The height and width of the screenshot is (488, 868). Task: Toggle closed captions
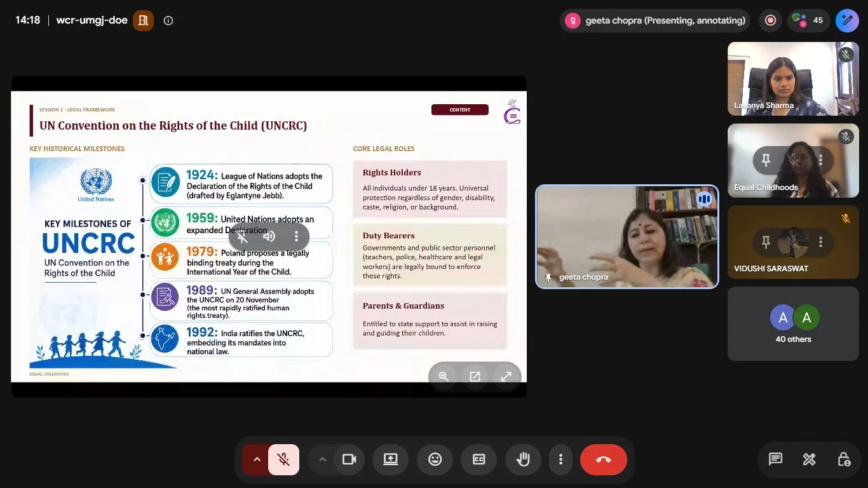click(x=478, y=459)
